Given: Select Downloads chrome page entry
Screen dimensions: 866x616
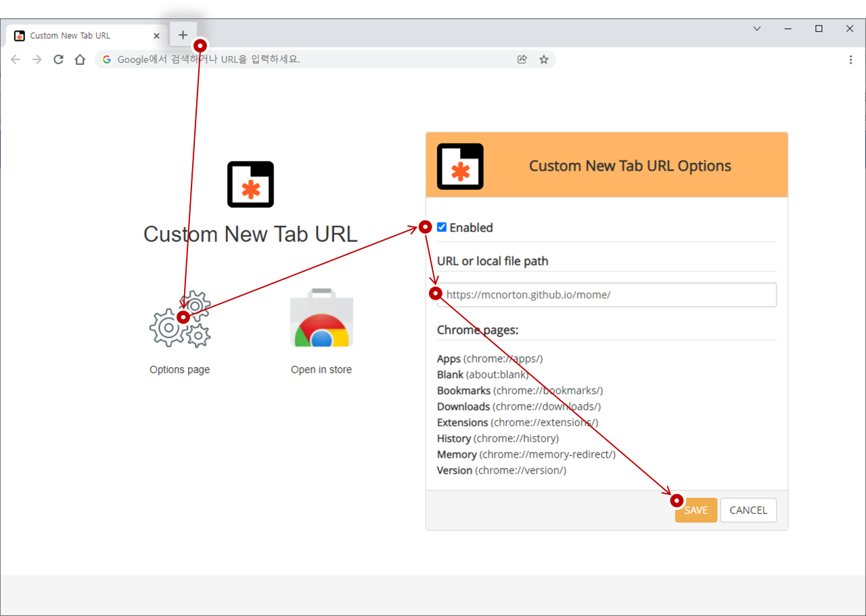Looking at the screenshot, I should point(519,406).
